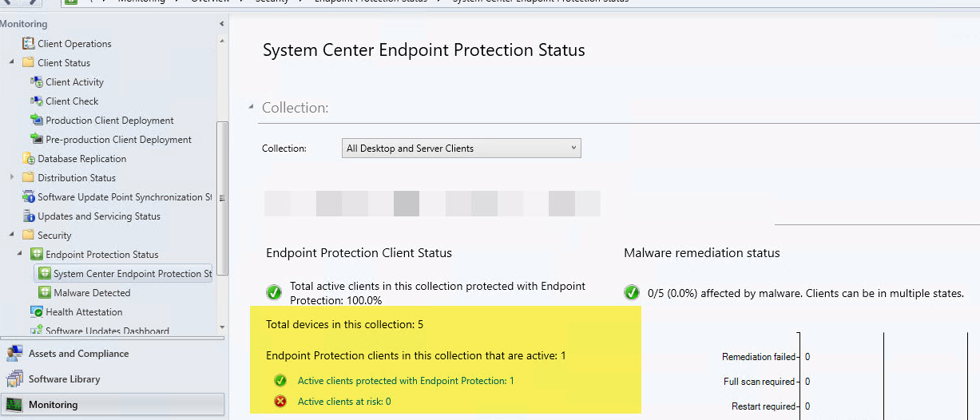Image resolution: width=980 pixels, height=420 pixels.
Task: Open Pre-production Client Deployment
Action: [118, 140]
